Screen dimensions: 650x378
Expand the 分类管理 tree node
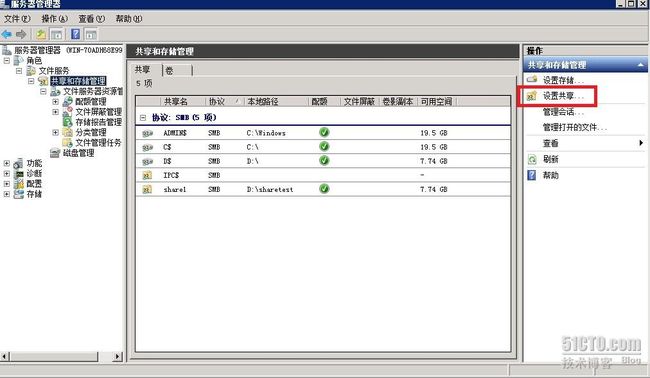56,132
